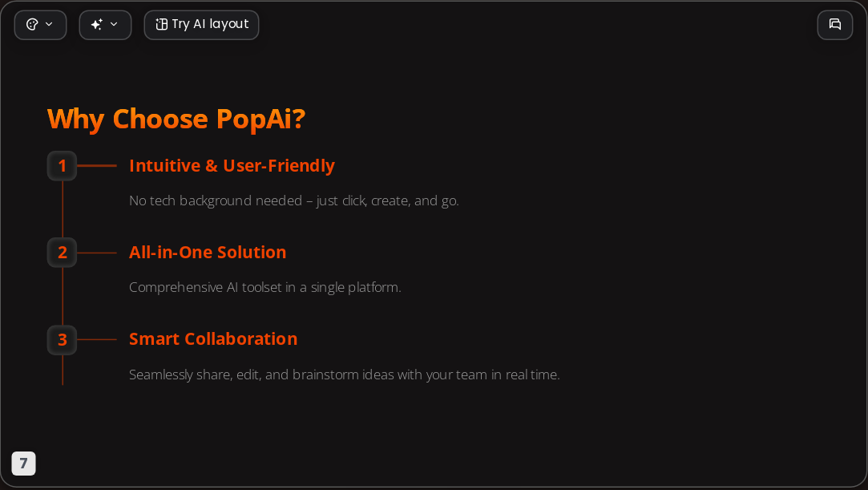Click the step number 1 box
868x490 pixels.
click(62, 165)
